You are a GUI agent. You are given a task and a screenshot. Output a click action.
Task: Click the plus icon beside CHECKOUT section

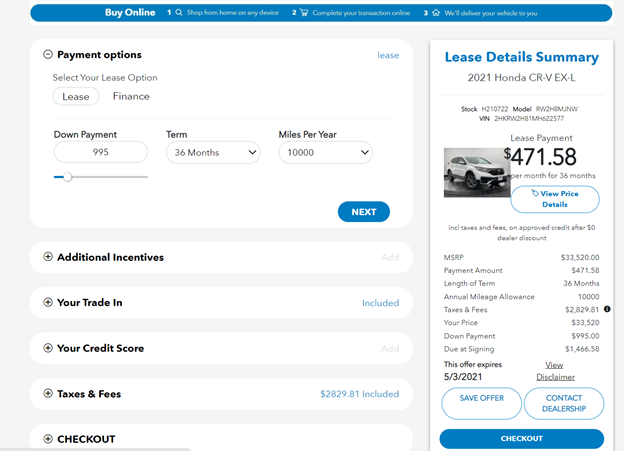point(48,439)
